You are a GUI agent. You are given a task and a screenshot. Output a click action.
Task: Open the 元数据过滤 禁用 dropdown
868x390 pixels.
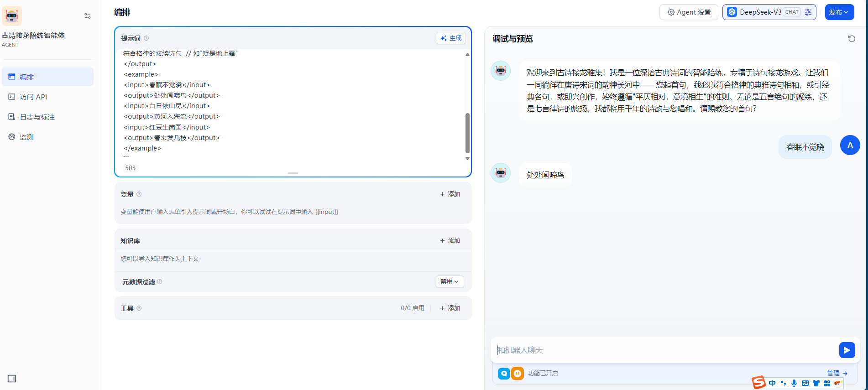pyautogui.click(x=450, y=282)
